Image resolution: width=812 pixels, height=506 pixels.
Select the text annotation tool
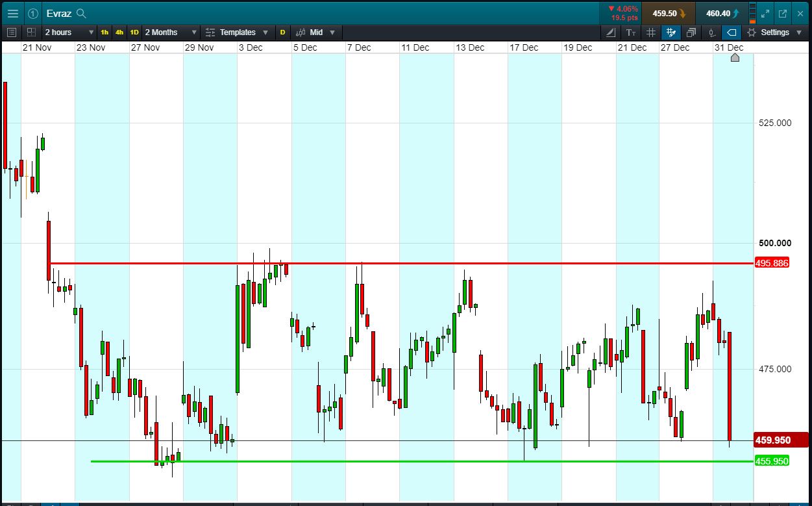click(x=631, y=32)
